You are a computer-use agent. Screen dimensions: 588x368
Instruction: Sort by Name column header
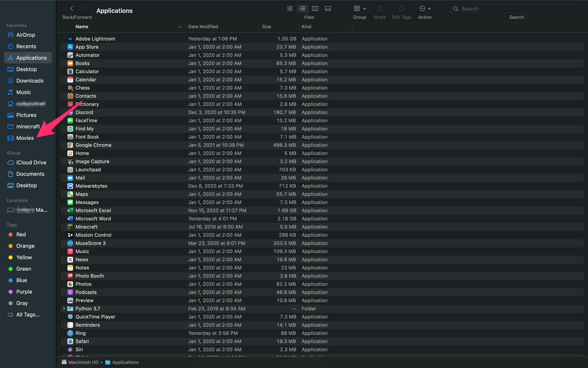tap(82, 27)
